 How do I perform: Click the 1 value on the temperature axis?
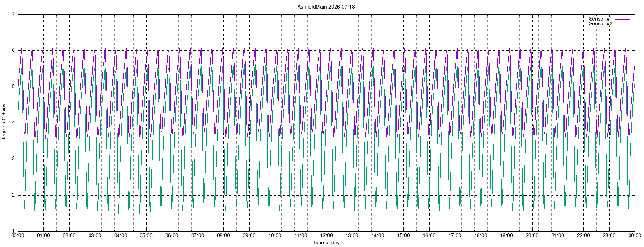(x=13, y=231)
